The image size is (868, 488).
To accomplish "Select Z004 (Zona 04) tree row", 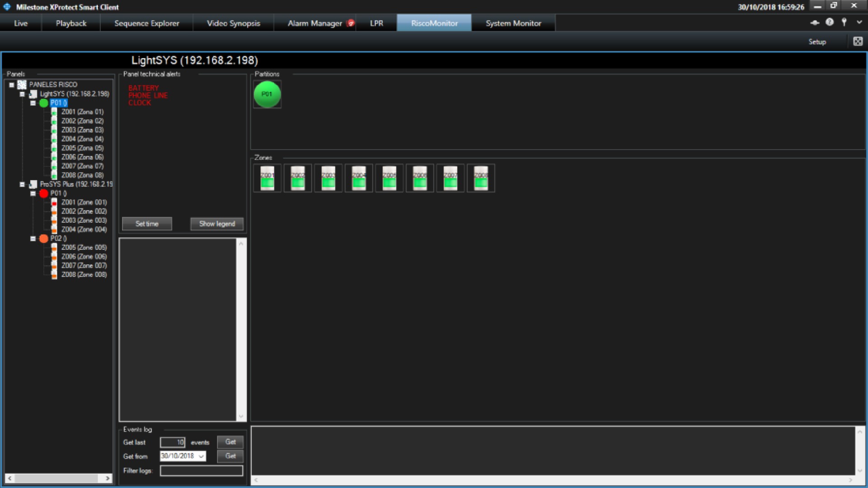I will pyautogui.click(x=82, y=139).
